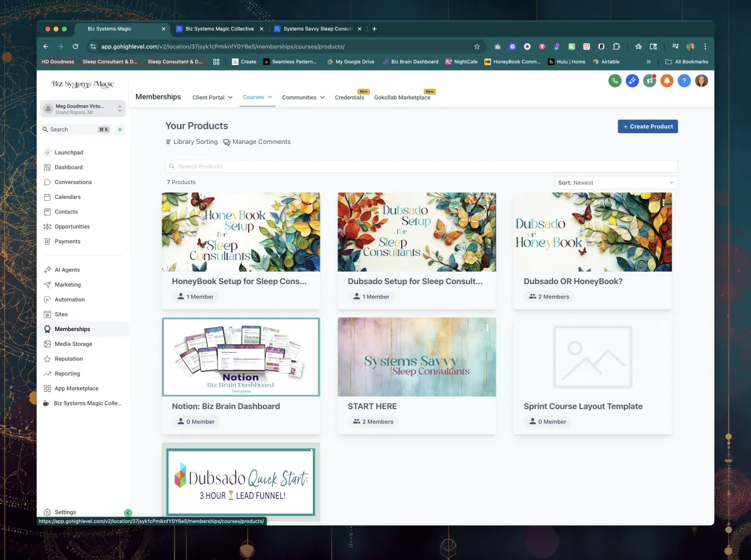
Task: Click the green phone dialer icon
Action: pyautogui.click(x=615, y=81)
